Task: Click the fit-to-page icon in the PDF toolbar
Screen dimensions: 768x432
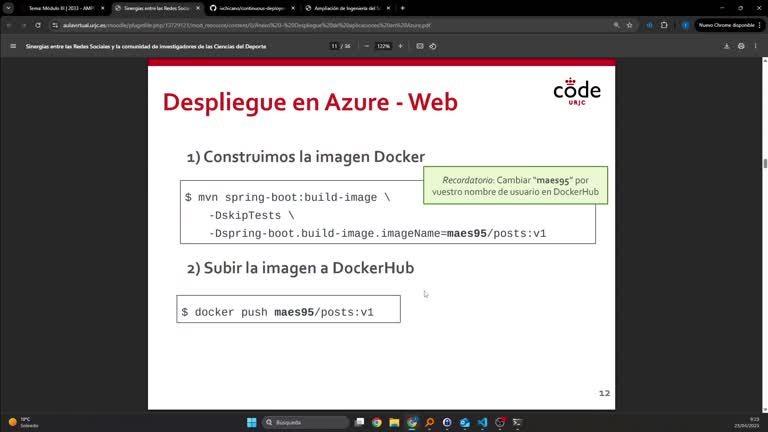Action: (x=420, y=46)
